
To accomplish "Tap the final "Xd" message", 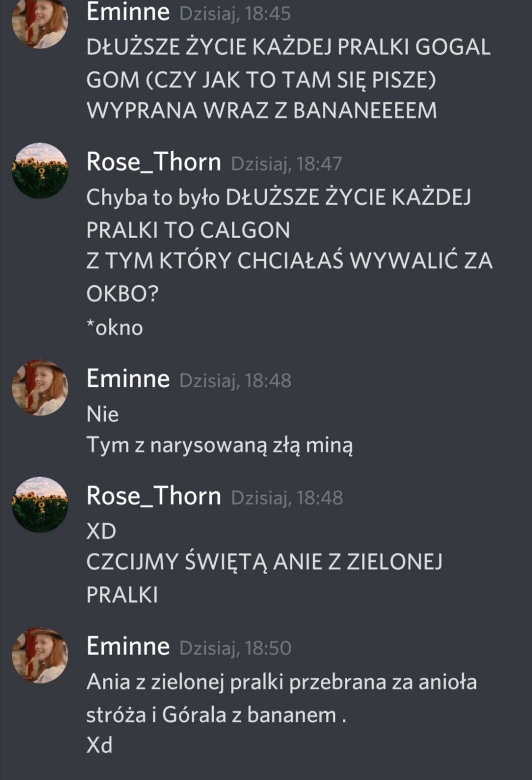I will coord(99,745).
